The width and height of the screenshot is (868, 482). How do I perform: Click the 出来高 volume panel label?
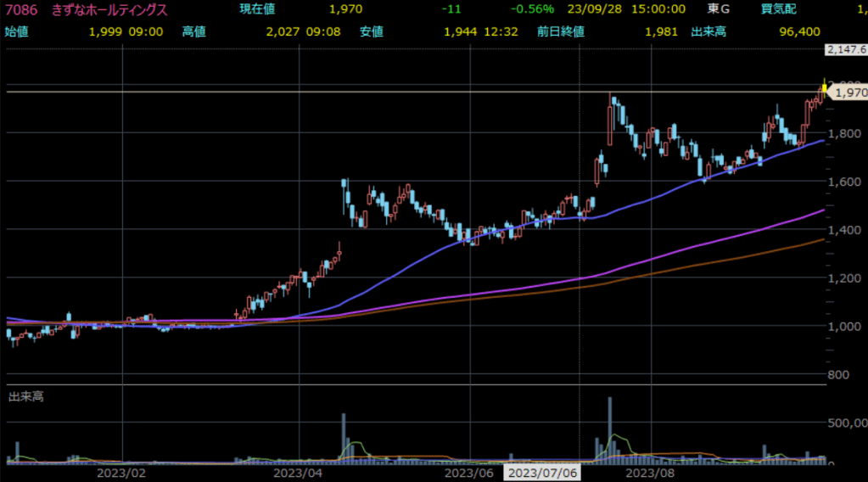(x=26, y=396)
